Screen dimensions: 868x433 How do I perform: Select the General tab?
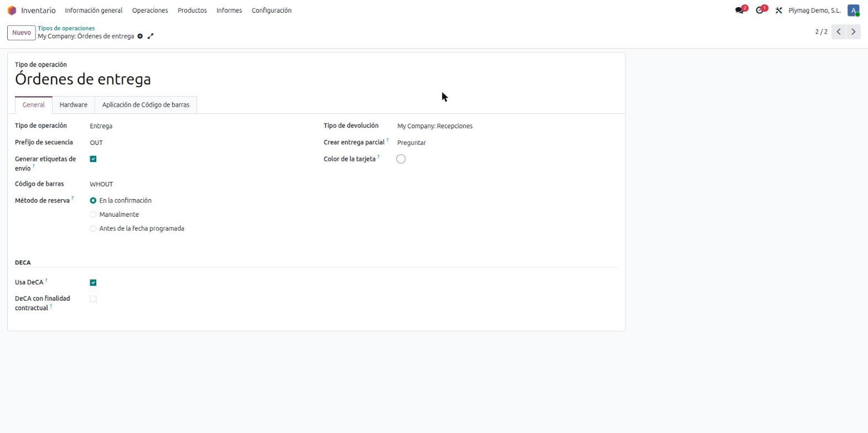33,105
